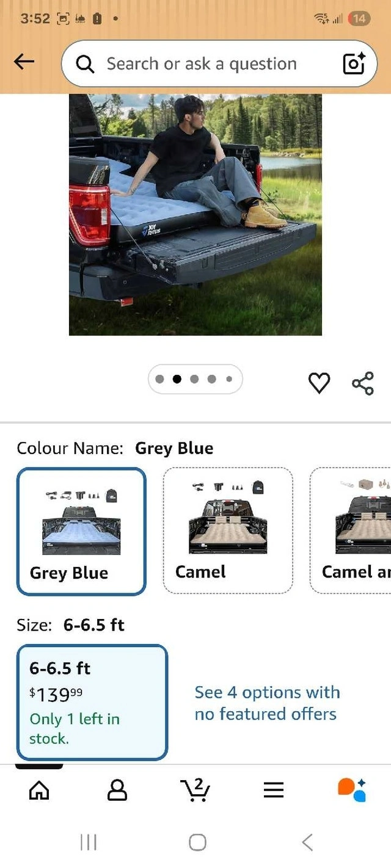Choose third partially visible Camel variant
Viewport: 391px width, 868px height.
[x=350, y=531]
